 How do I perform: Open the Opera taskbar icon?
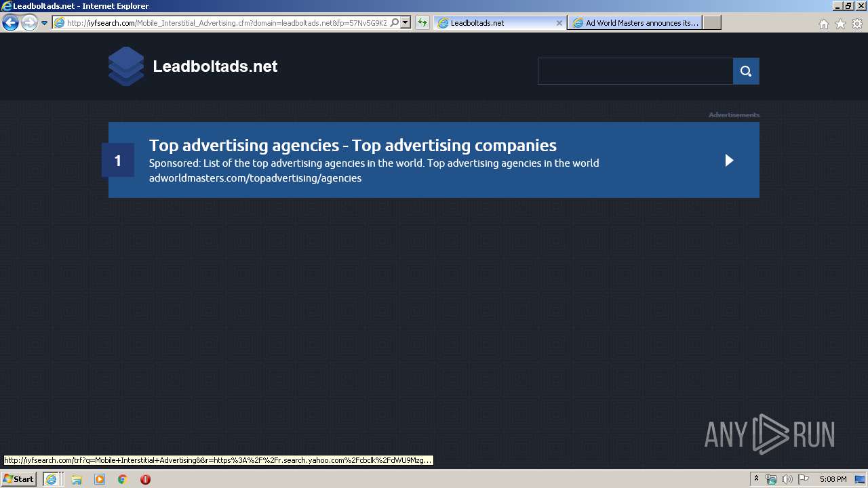pos(145,479)
